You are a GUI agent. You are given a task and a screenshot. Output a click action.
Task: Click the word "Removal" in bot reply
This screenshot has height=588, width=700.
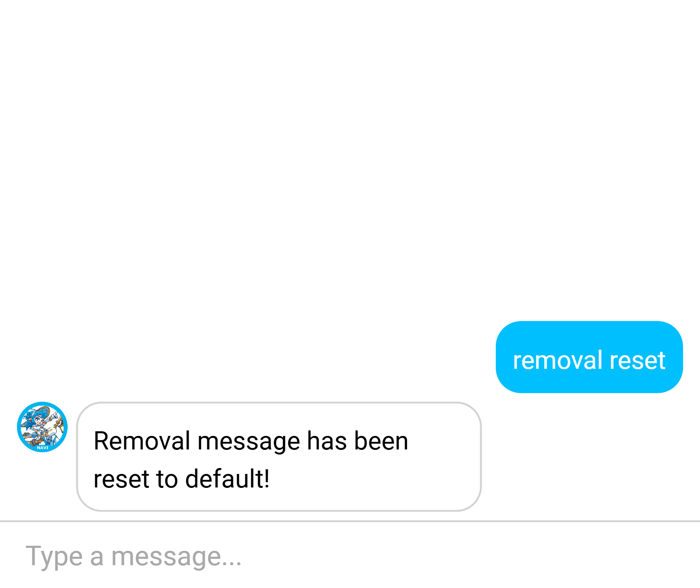point(142,441)
